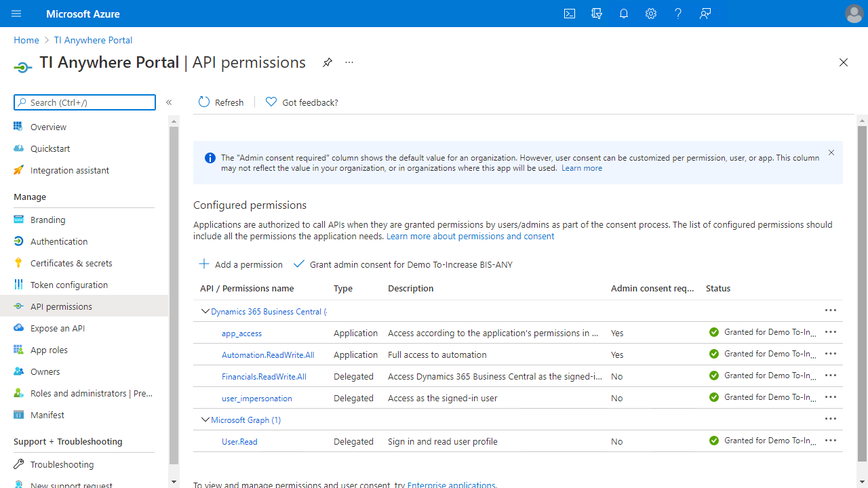Refresh the permissions list
This screenshot has height=488, width=868.
tap(221, 102)
